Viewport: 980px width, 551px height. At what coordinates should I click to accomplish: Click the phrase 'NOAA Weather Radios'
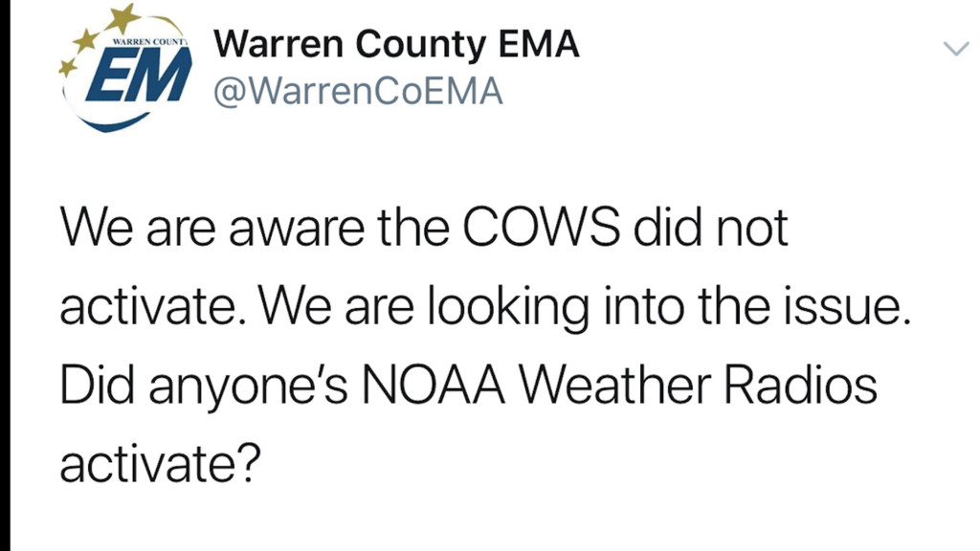[619, 386]
